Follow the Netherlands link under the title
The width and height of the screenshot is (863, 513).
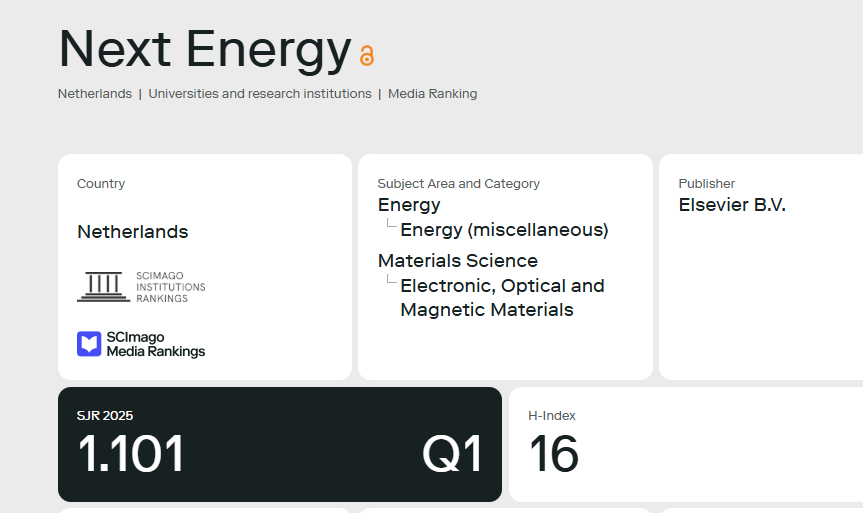tap(95, 94)
